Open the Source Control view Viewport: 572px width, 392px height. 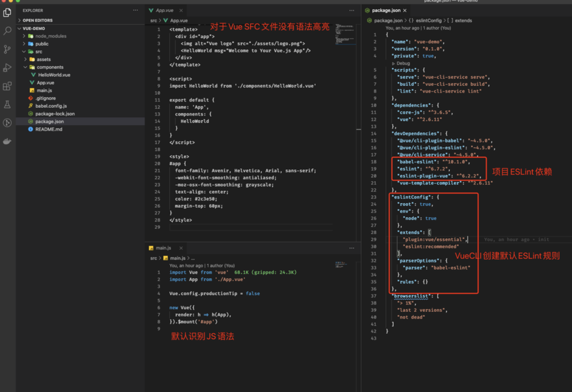click(7, 49)
